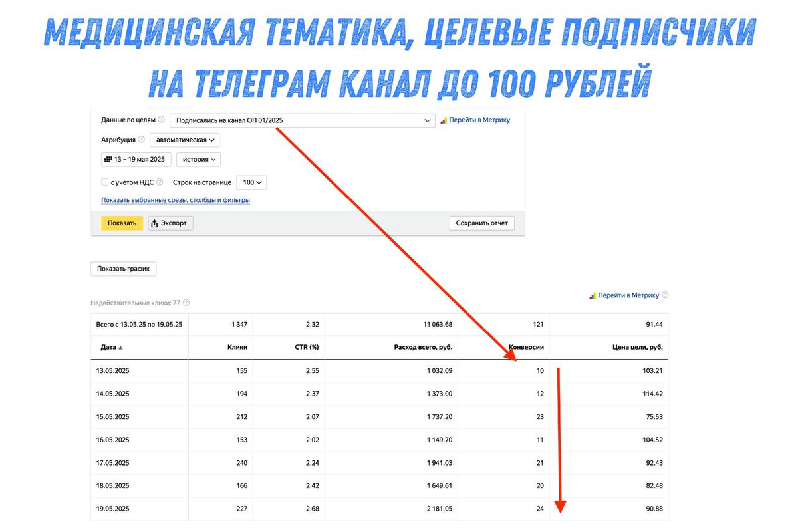Click total spend value 11 063.68
The image size is (798, 532).
[x=436, y=325]
